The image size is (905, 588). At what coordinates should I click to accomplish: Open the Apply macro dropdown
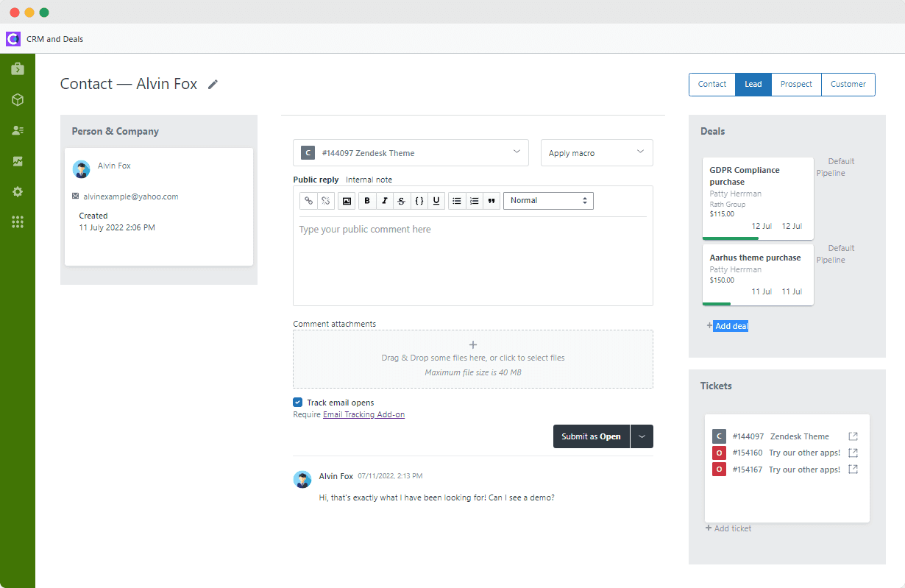tap(596, 152)
